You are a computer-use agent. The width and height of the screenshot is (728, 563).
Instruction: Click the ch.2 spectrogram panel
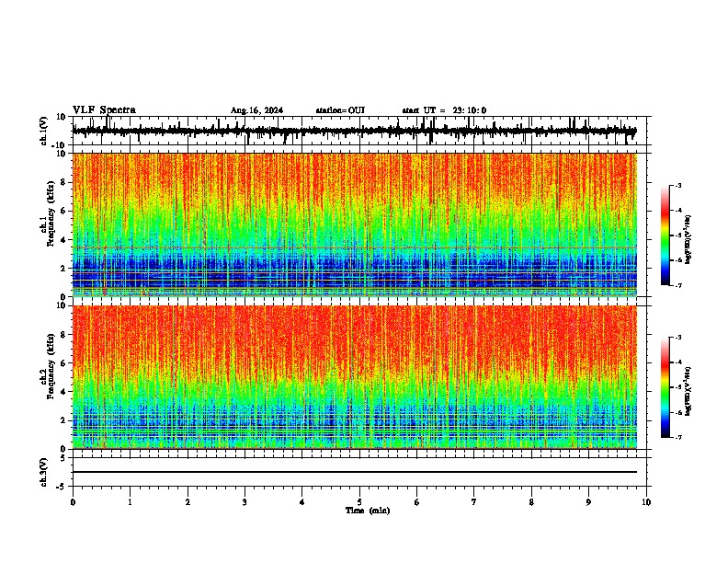coord(354,377)
